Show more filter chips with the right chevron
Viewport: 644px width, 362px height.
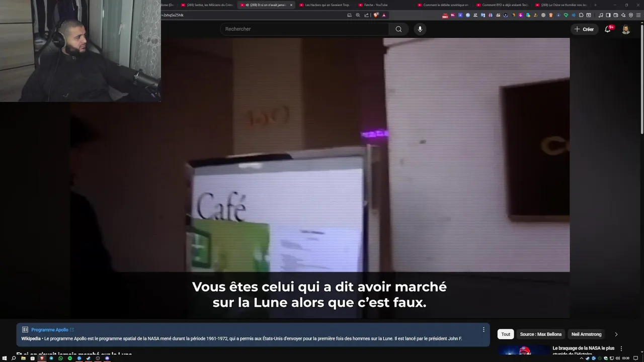coord(616,334)
